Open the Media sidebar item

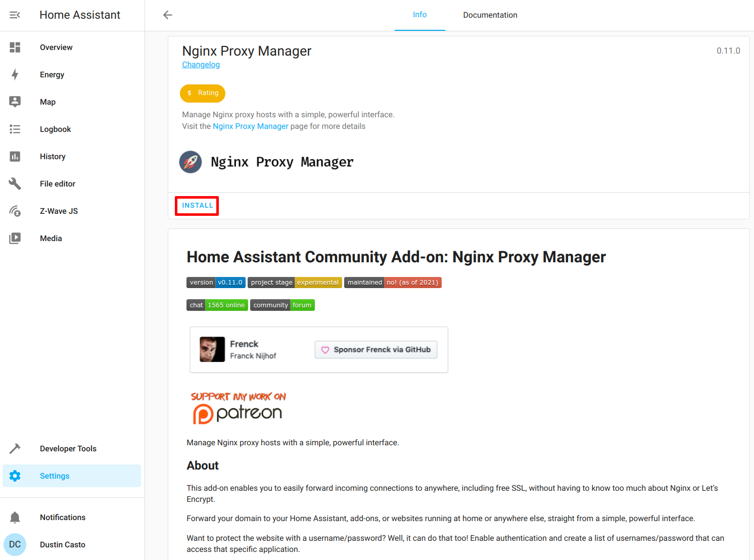coord(72,239)
